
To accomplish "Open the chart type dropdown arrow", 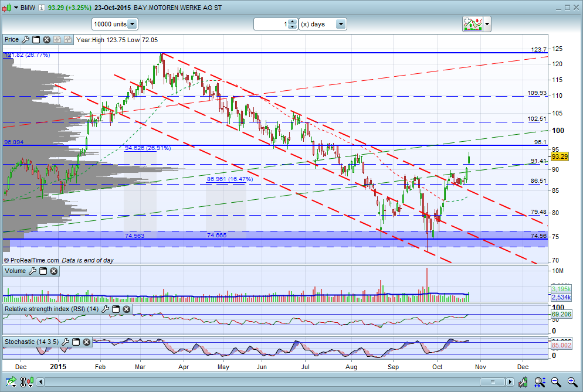I will (16, 8).
